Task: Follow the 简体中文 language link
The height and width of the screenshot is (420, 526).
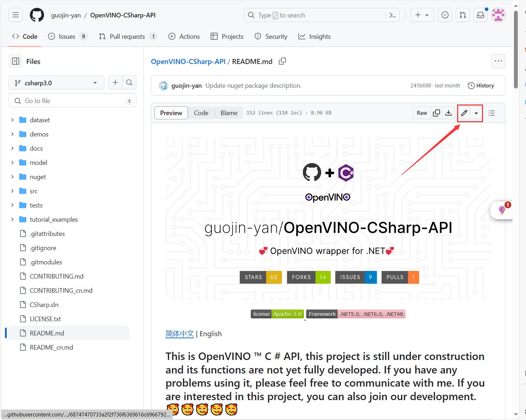Action: point(180,334)
